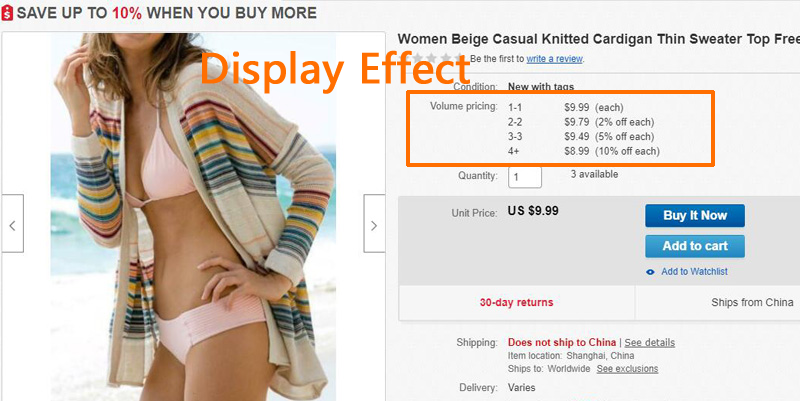The width and height of the screenshot is (800, 401).
Task: Click the 4+ volume pricing row
Action: coord(584,152)
